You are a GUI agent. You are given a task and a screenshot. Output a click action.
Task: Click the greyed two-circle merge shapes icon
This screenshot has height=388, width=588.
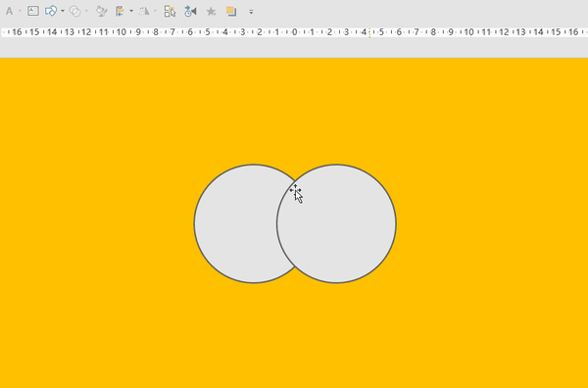click(75, 11)
